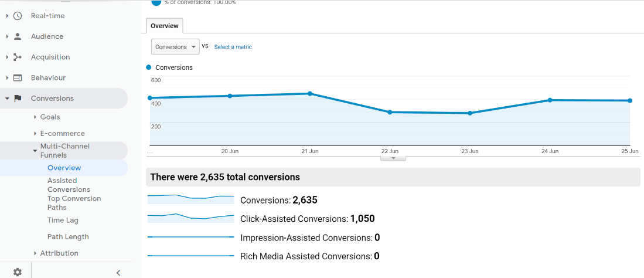Open Path Length report
The width and height of the screenshot is (644, 278).
pos(68,237)
